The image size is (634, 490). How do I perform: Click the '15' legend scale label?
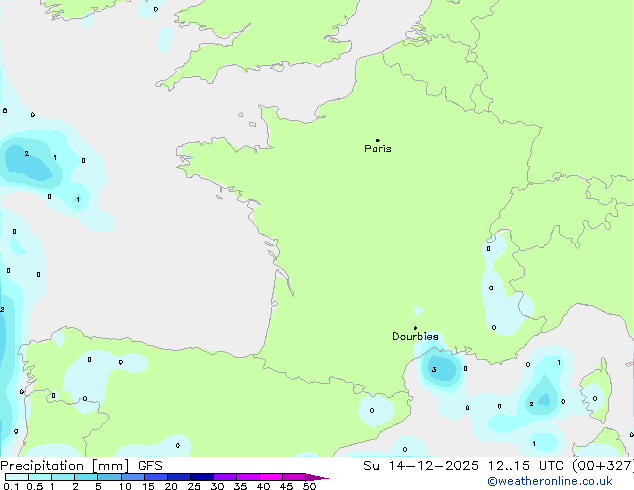148,486
